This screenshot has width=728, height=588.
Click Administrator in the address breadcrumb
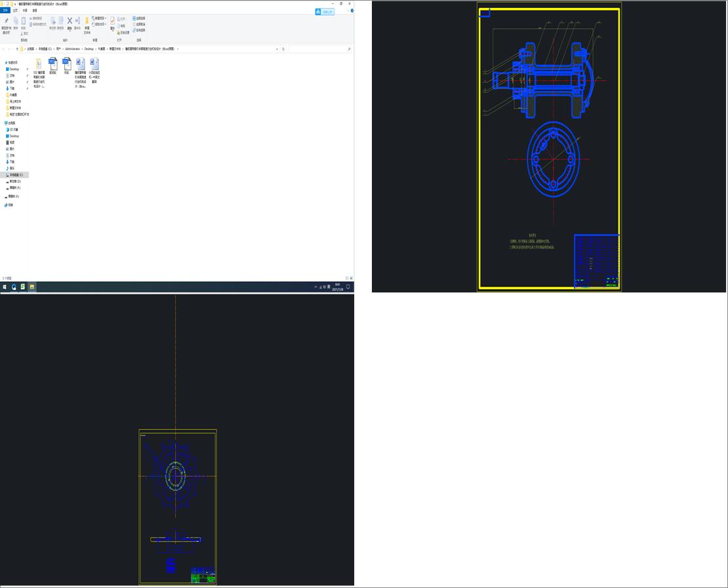click(x=72, y=49)
